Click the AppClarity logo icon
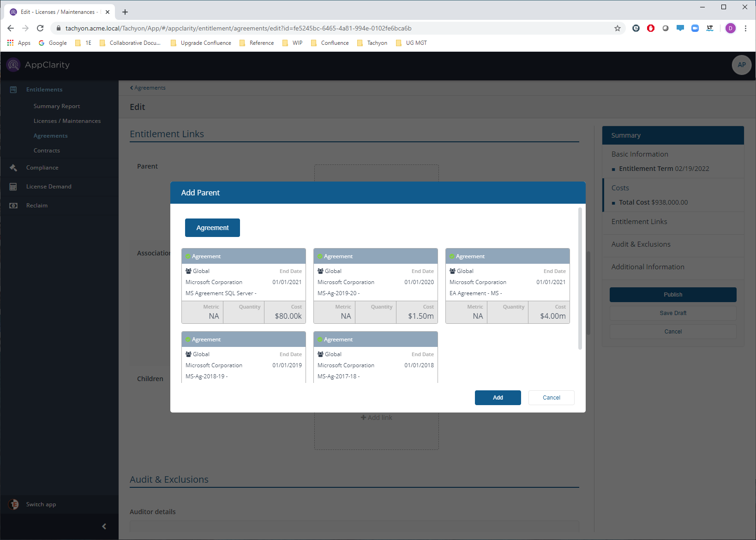 pos(13,65)
